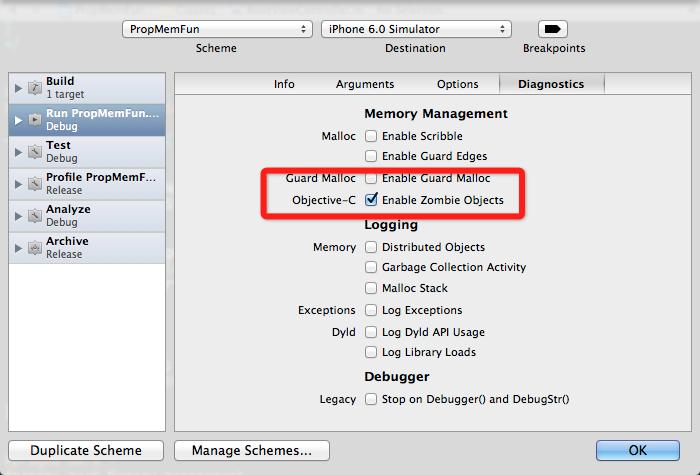Check the Enable Scribble option
The height and width of the screenshot is (475, 700).
point(371,136)
